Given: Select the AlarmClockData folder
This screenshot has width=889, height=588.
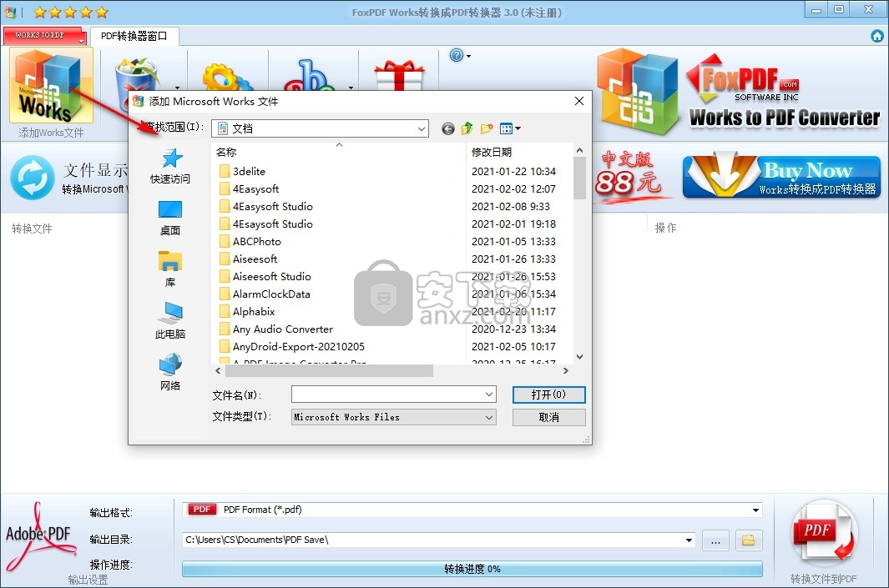Looking at the screenshot, I should point(265,294).
